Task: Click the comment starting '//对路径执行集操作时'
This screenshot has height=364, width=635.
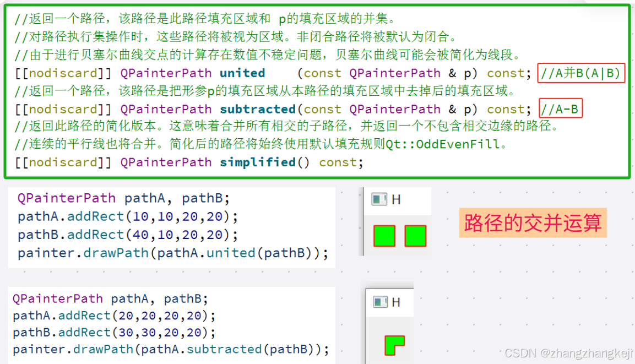Action: point(236,37)
